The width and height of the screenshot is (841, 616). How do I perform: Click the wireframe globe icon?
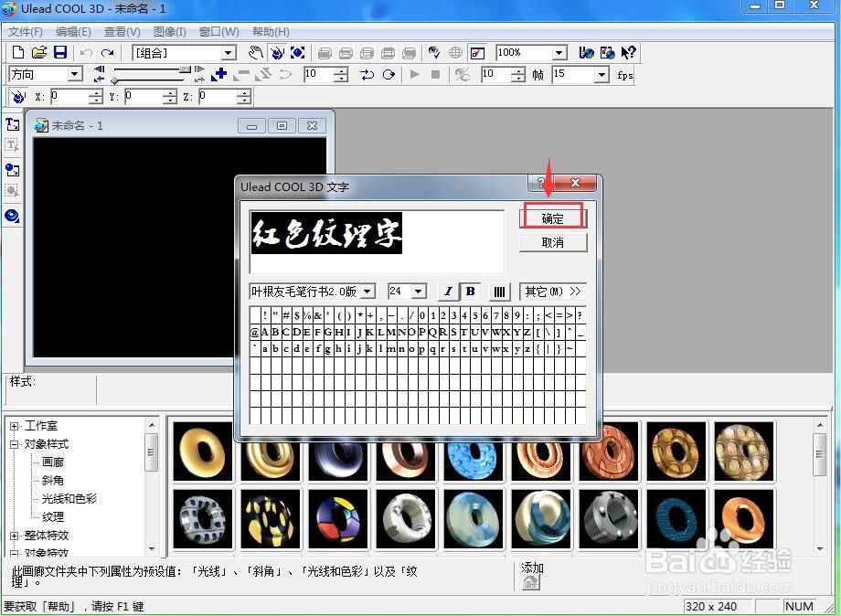(455, 52)
